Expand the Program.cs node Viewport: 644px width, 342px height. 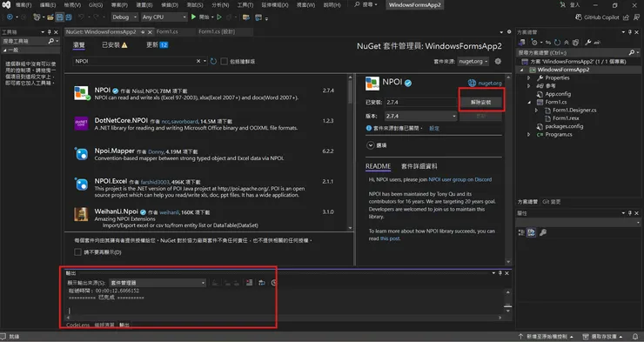pos(528,134)
